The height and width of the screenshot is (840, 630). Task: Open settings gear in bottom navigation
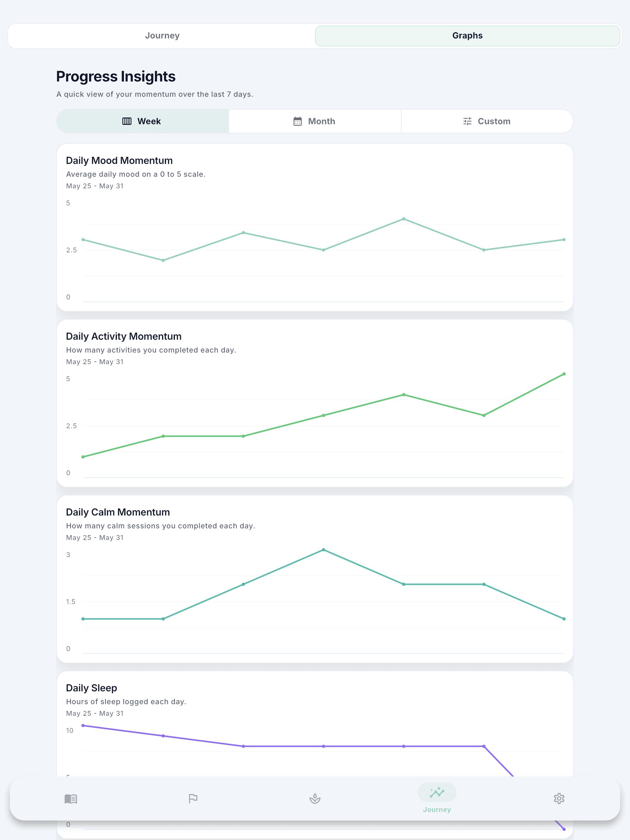[559, 798]
